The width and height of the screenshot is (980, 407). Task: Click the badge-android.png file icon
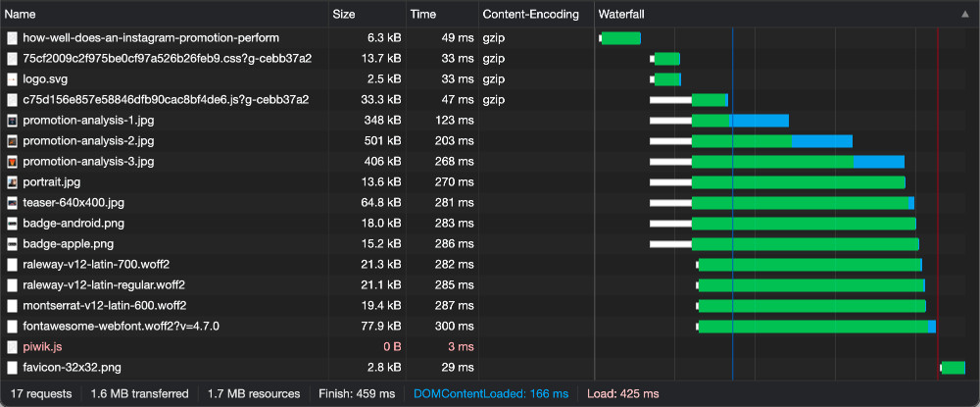[12, 224]
